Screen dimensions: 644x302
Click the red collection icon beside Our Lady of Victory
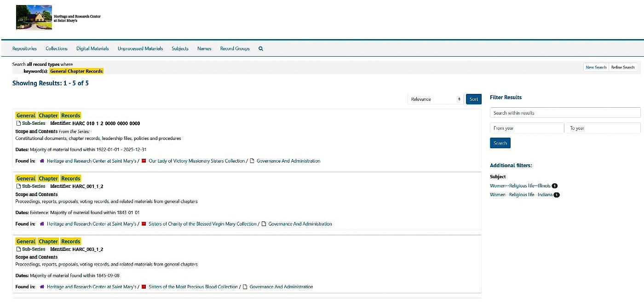point(143,161)
